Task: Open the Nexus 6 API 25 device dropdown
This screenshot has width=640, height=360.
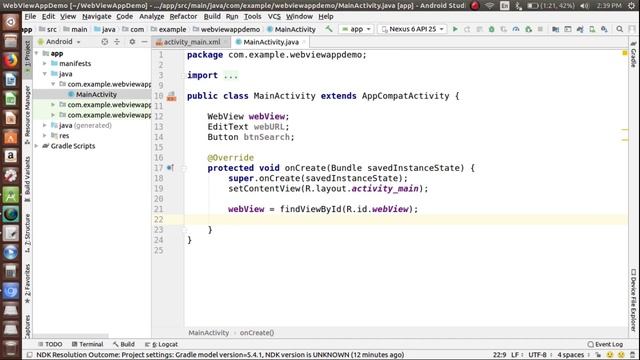Action: click(413, 29)
